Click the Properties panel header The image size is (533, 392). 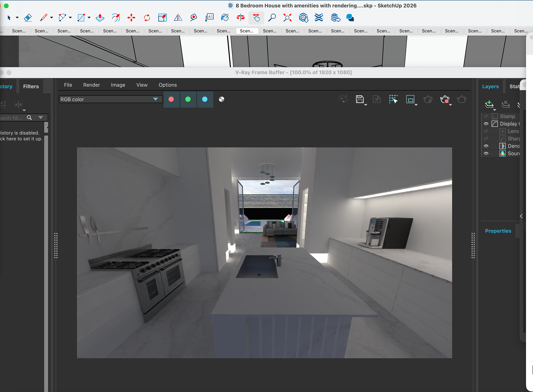click(498, 231)
